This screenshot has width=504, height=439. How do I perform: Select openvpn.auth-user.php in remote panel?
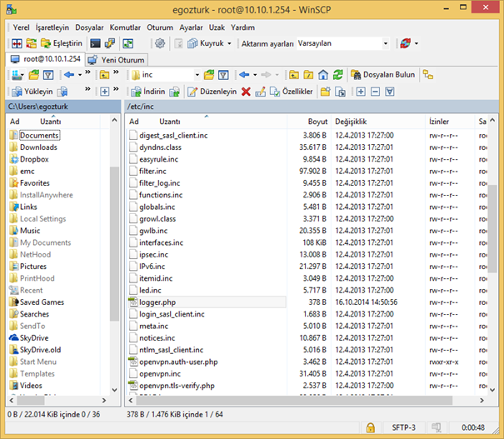click(x=178, y=362)
